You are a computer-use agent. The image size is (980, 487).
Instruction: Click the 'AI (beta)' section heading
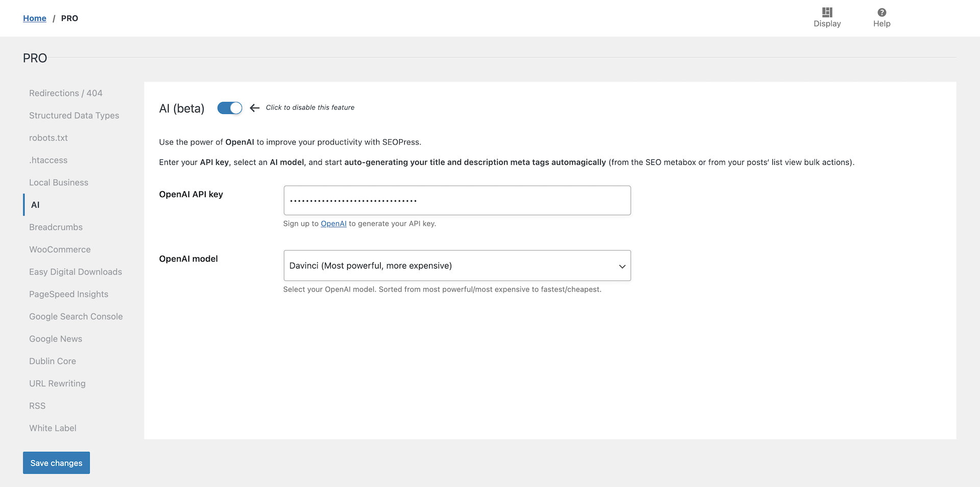(182, 108)
